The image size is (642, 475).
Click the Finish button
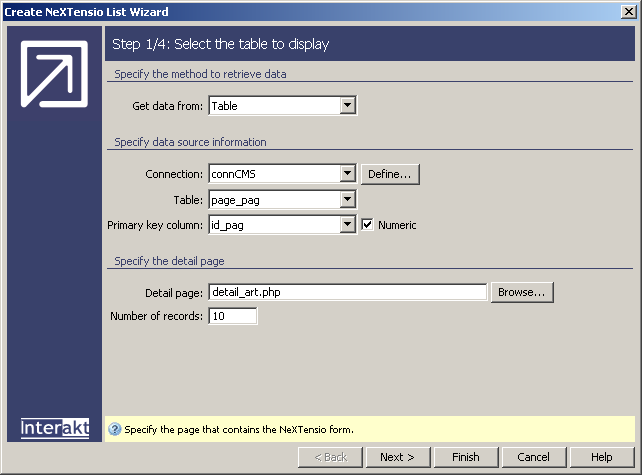466,457
